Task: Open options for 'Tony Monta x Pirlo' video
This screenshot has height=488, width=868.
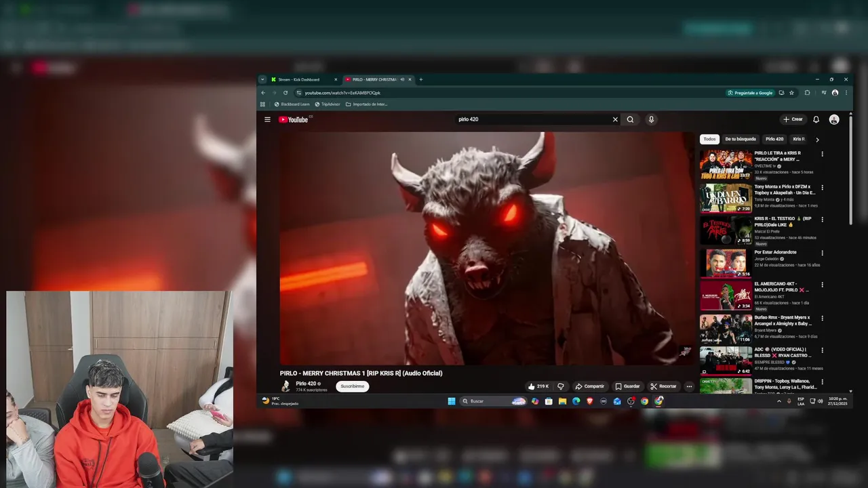Action: pos(822,187)
